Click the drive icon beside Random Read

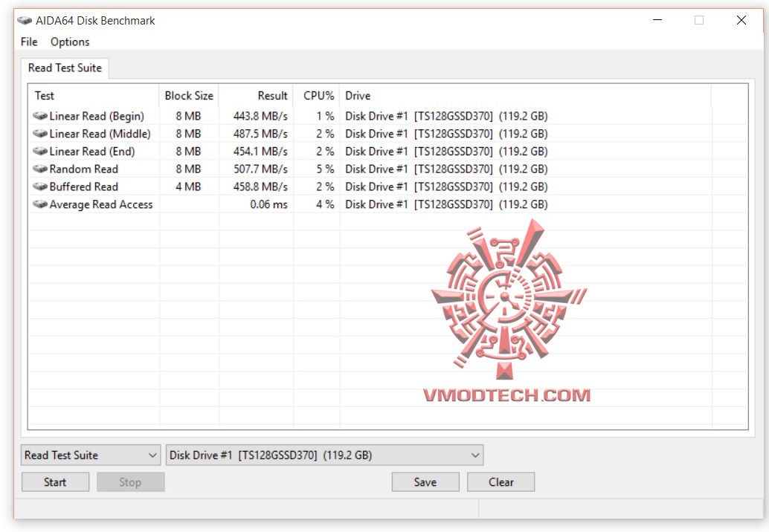click(39, 169)
